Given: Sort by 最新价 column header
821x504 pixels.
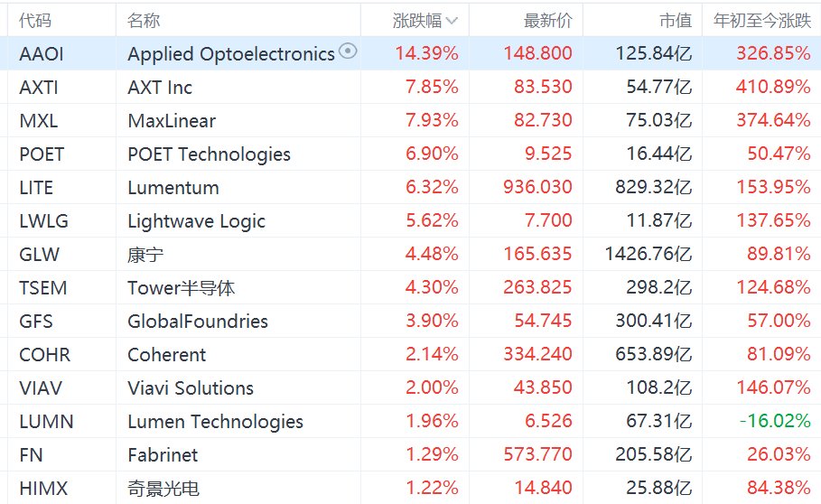Looking at the screenshot, I should (547, 21).
